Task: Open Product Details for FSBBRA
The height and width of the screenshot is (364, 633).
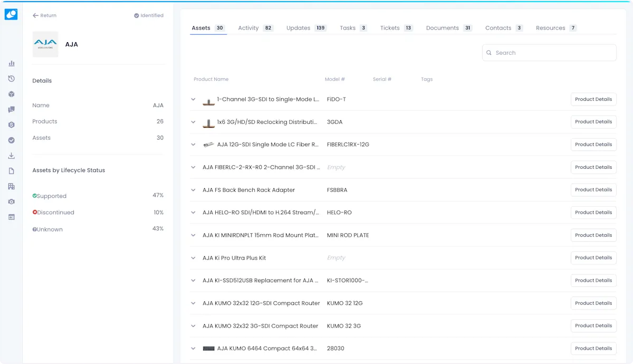Action: click(x=593, y=190)
